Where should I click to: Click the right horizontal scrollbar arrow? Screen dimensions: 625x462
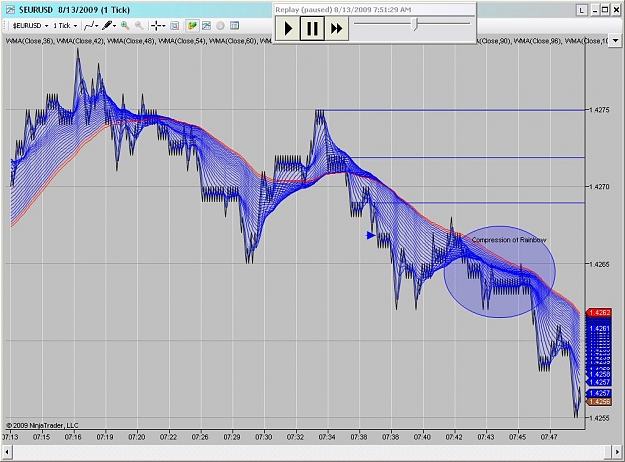[618, 452]
